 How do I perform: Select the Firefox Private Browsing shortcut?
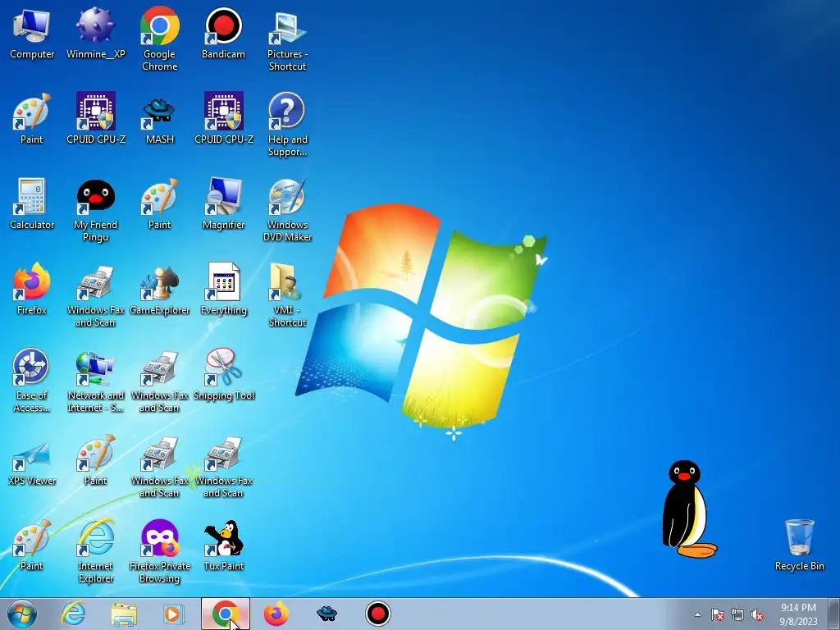[160, 551]
